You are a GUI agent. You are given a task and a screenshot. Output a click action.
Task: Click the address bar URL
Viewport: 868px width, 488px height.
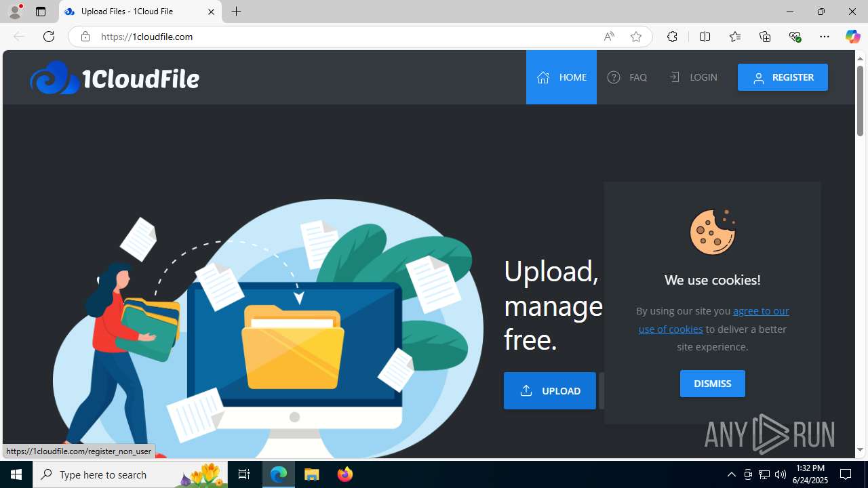tap(147, 37)
